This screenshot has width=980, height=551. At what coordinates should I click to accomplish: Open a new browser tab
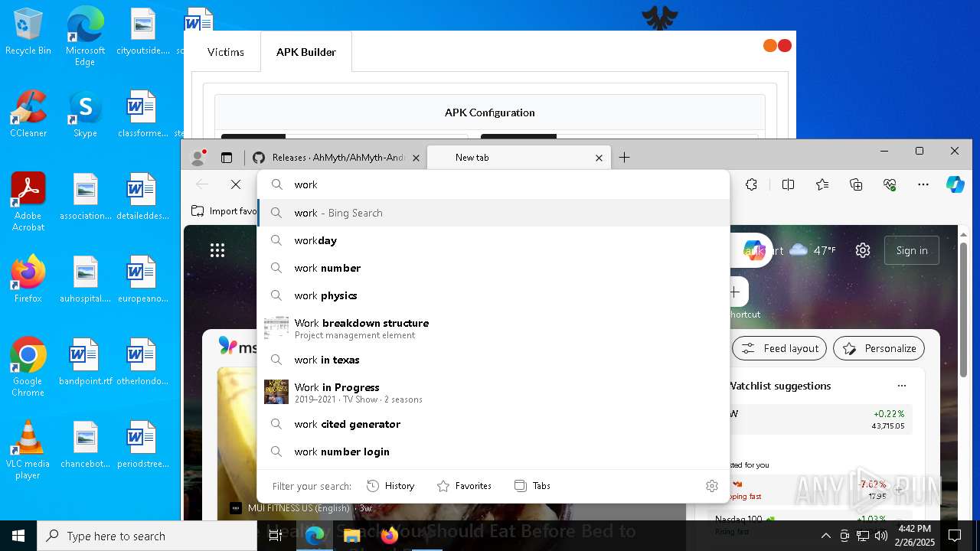tap(625, 158)
